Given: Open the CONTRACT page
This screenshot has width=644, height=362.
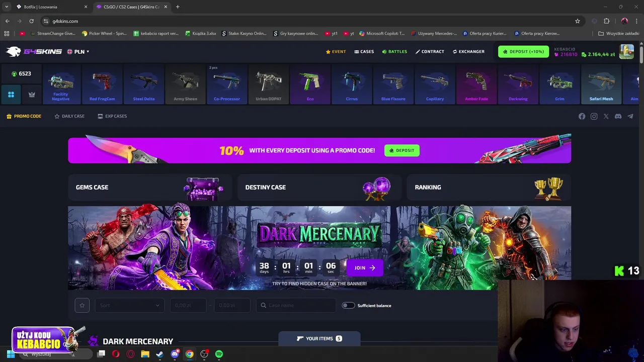Looking at the screenshot, I should click(x=430, y=51).
